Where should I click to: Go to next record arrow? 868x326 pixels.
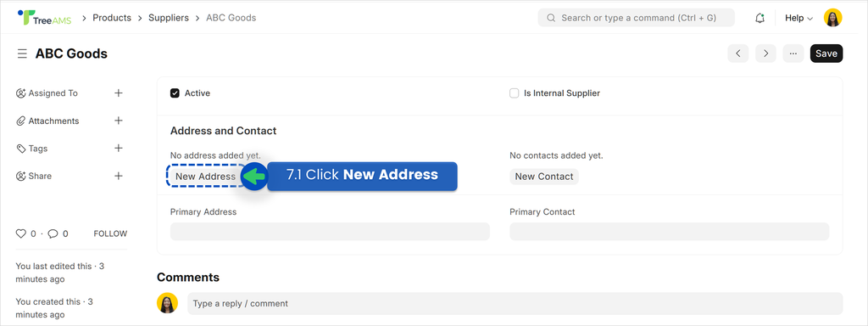765,53
